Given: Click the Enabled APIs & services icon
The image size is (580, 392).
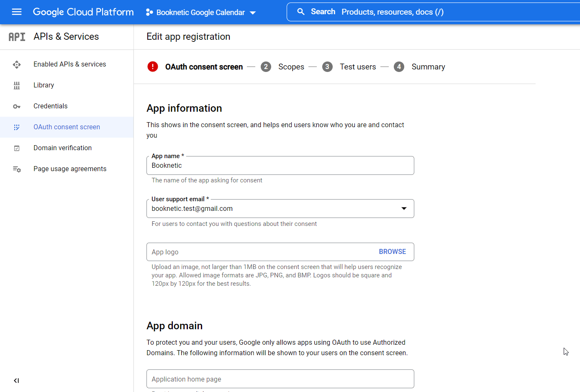Looking at the screenshot, I should (x=17, y=64).
